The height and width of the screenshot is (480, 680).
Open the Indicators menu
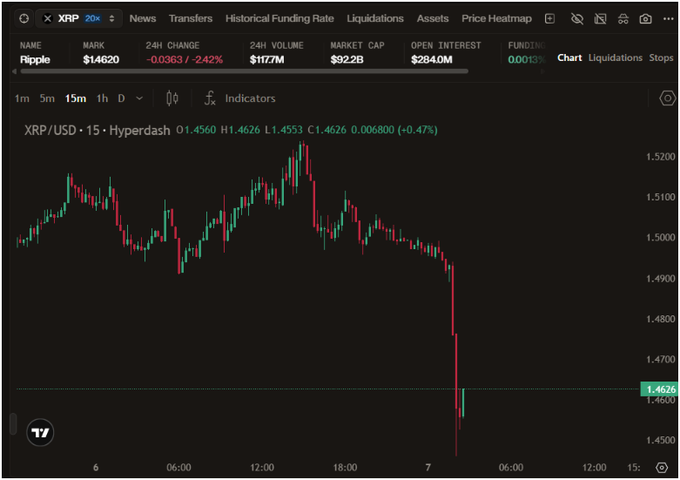[x=240, y=98]
